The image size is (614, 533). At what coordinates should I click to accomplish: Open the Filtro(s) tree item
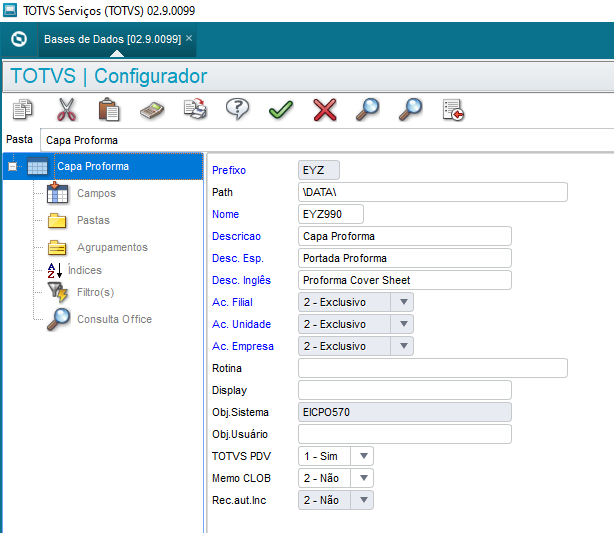click(x=96, y=293)
